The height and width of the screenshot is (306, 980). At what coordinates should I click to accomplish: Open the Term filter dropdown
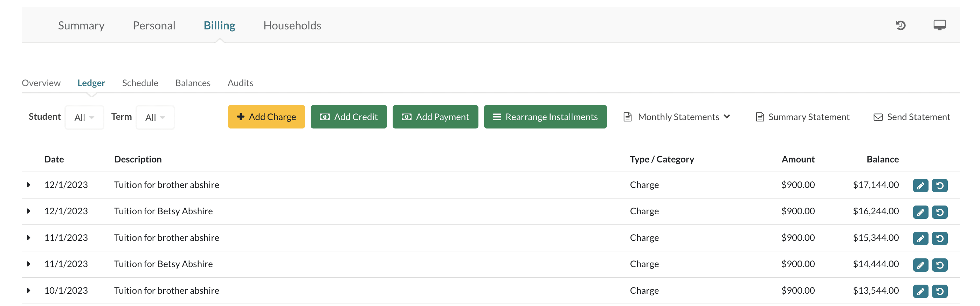click(x=155, y=117)
